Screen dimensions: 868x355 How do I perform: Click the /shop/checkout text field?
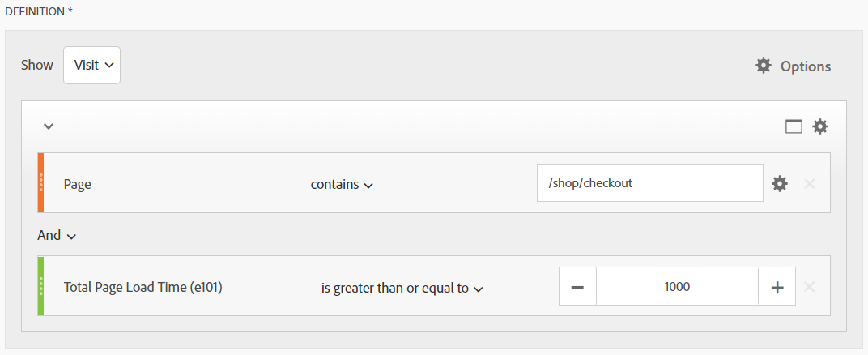(650, 182)
